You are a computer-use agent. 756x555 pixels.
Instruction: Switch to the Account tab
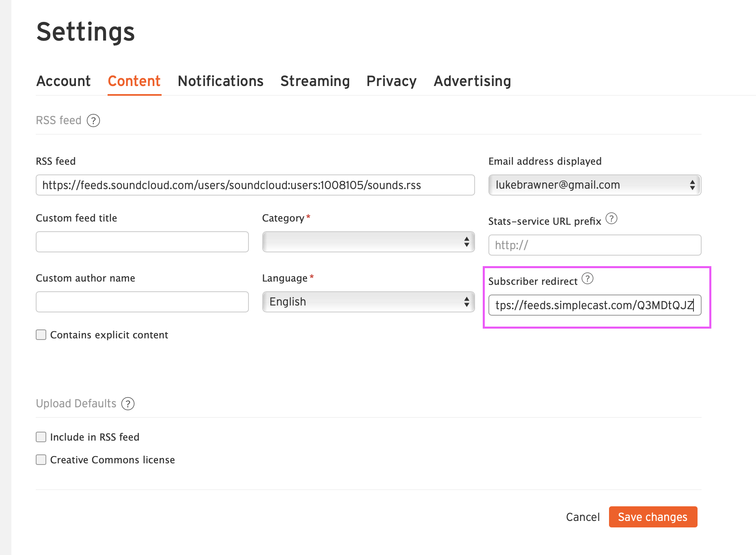click(63, 81)
